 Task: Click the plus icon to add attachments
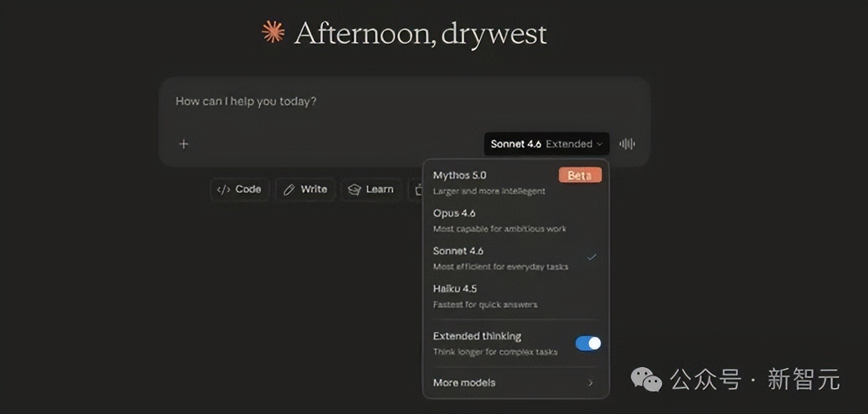pyautogui.click(x=184, y=144)
